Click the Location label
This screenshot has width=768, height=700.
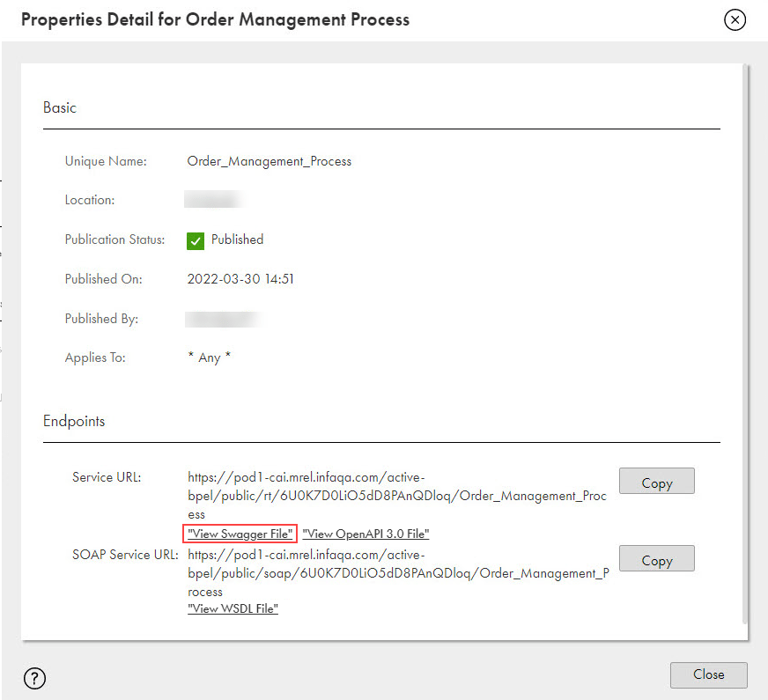tap(90, 200)
